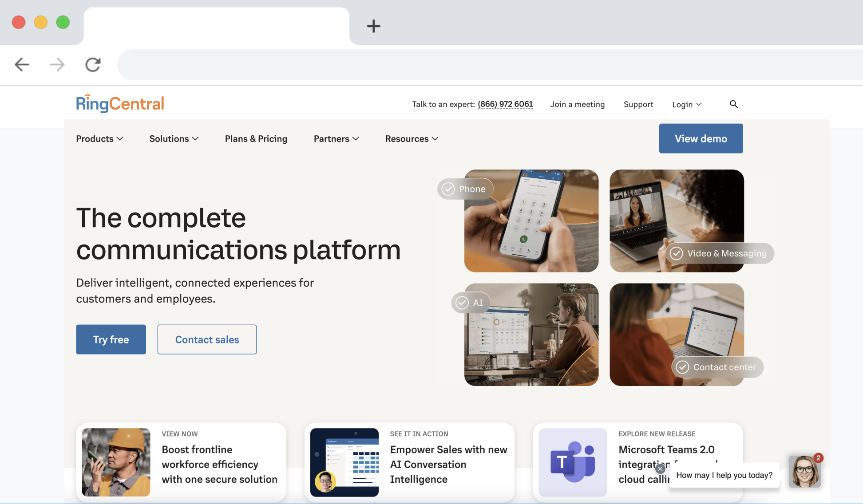Expand the Solutions dropdown

pos(174,139)
